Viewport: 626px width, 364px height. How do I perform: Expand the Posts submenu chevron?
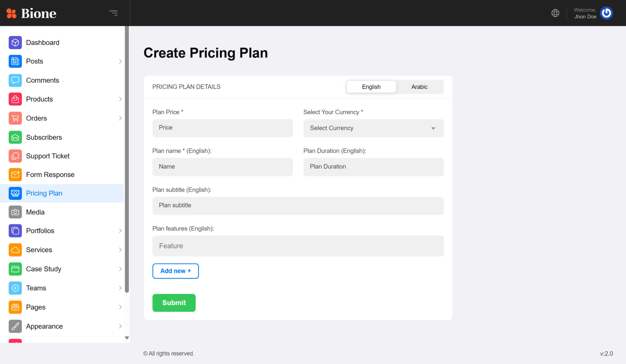pos(120,61)
